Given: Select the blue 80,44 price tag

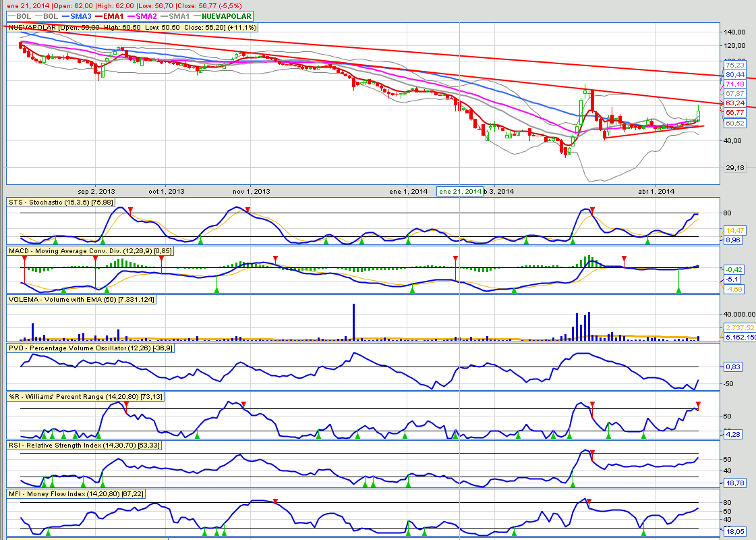Looking at the screenshot, I should [x=734, y=74].
